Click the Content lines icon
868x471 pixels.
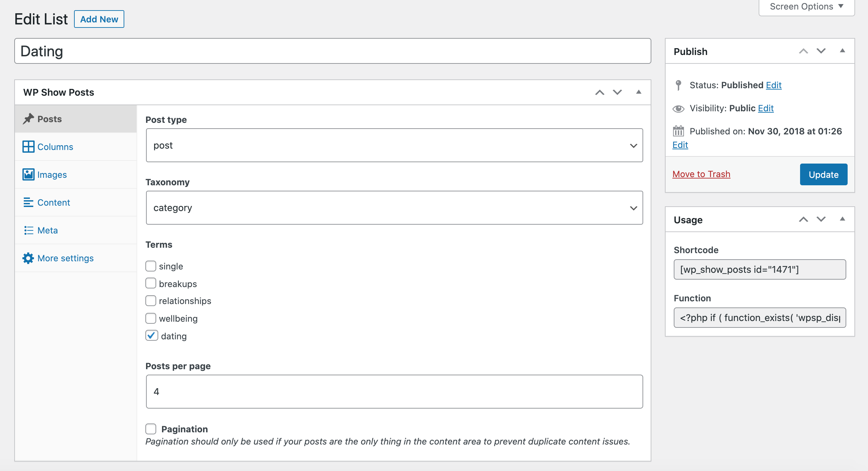[x=28, y=202]
